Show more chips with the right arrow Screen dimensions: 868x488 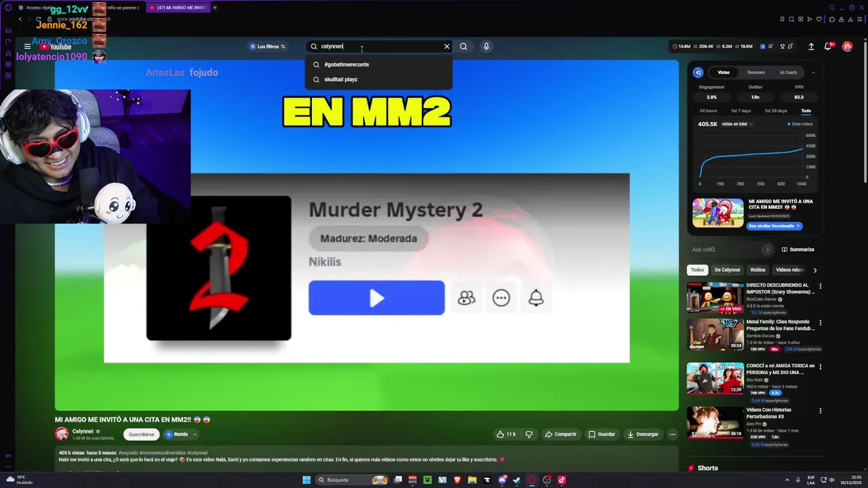[814, 270]
